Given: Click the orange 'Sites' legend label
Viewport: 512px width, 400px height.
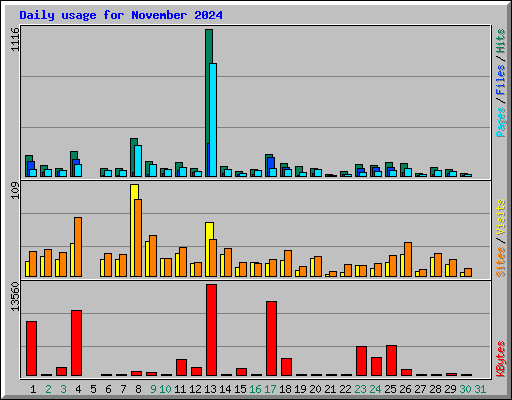Looking at the screenshot, I should click(501, 262).
